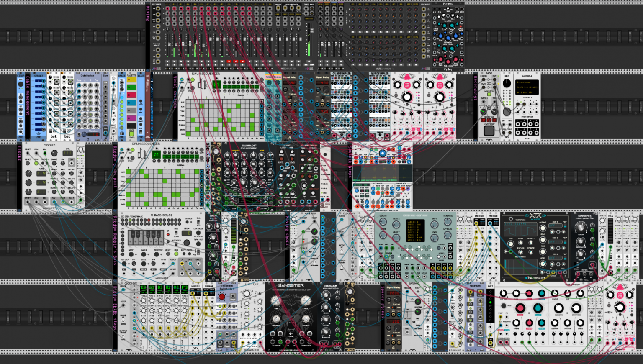Image resolution: width=643 pixels, height=364 pixels.
Task: Click the pattern number display on the Riddim drums sequencer
Action: 156,154
